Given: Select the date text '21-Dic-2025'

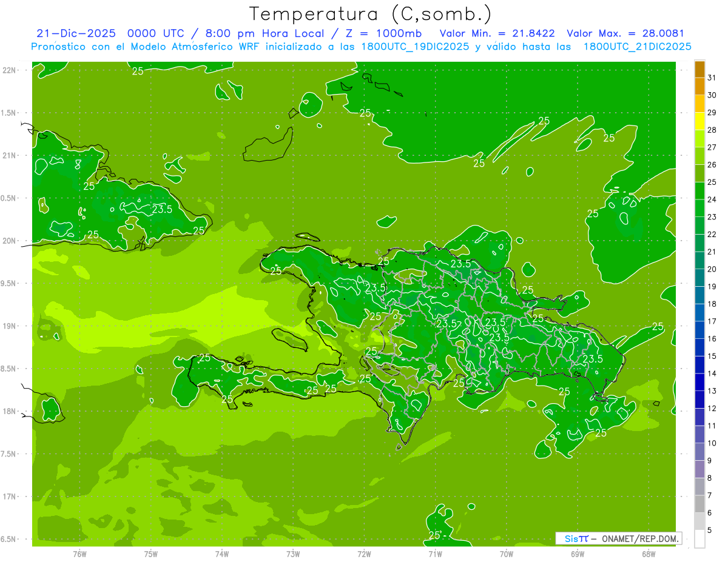Looking at the screenshot, I should click(x=75, y=33).
